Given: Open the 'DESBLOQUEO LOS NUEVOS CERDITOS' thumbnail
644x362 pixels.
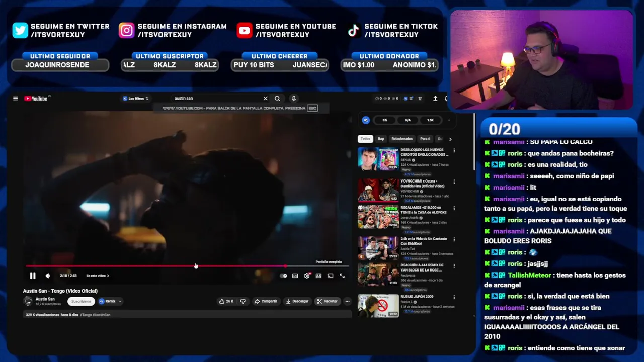Looking at the screenshot, I should coord(378,159).
